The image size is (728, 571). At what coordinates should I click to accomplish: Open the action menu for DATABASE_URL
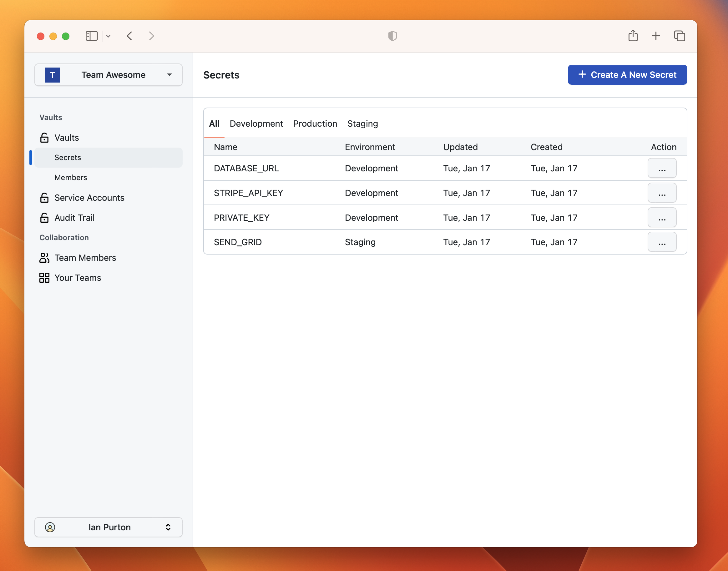(x=662, y=168)
